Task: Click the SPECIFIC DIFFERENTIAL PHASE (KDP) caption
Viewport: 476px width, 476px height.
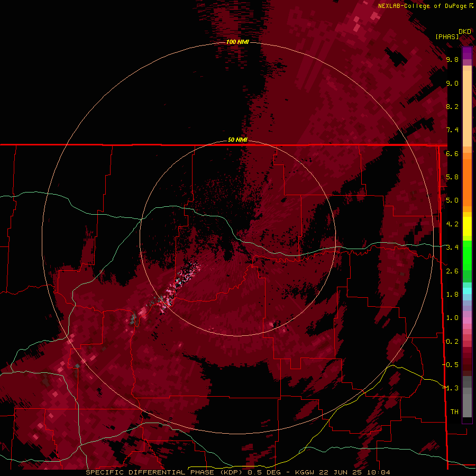Action: tap(164, 472)
